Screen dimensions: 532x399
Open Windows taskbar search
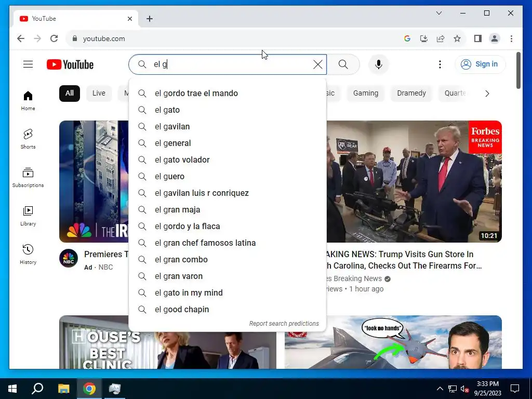(37, 389)
